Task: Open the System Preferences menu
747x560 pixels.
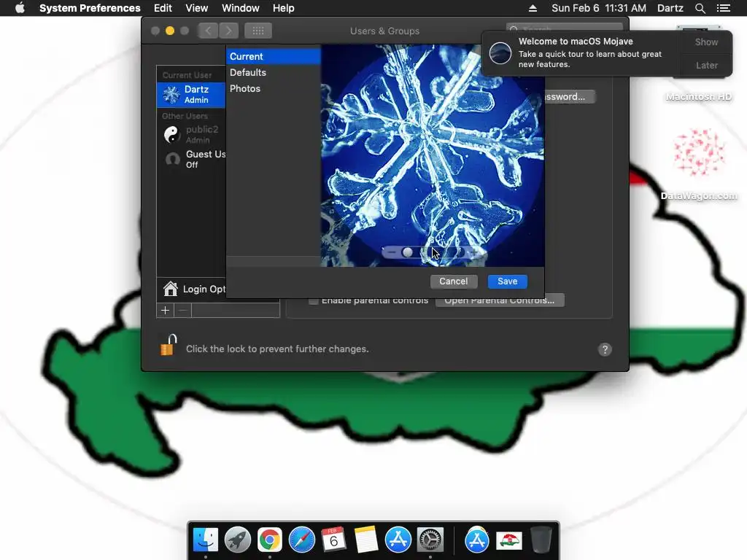Action: coord(90,8)
